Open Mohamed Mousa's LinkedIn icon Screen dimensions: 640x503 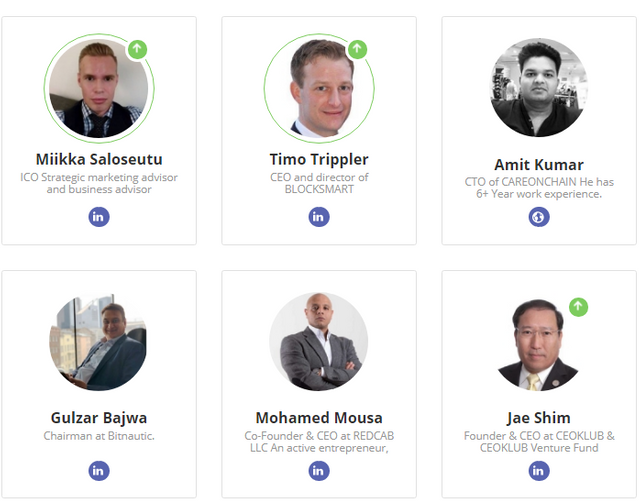coord(319,470)
